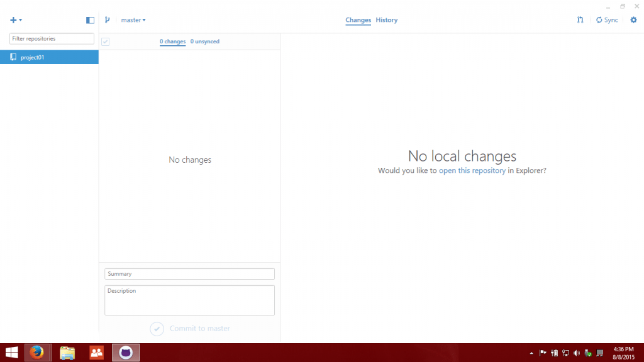644x362 pixels.
Task: Open File Explorer from the taskbar
Action: click(x=67, y=353)
